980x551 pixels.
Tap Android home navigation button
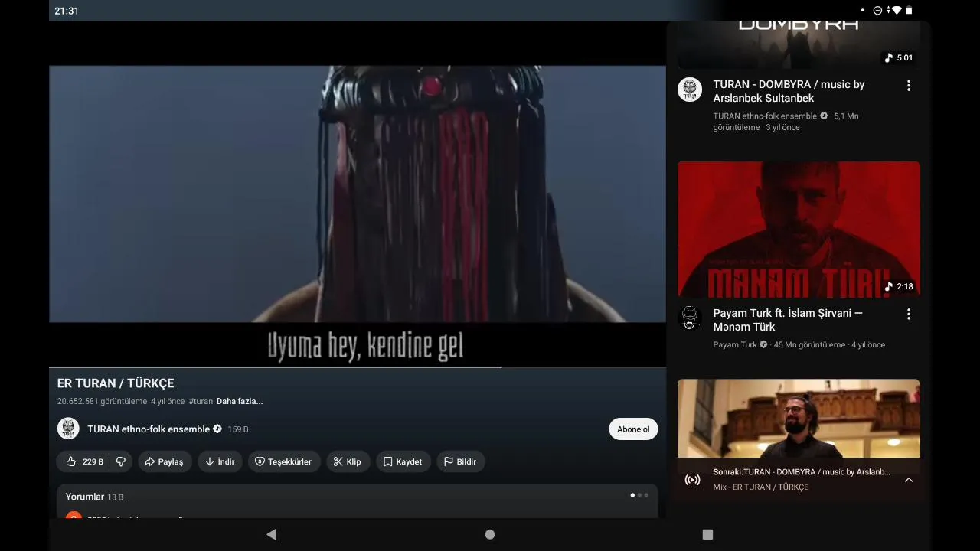point(490,534)
